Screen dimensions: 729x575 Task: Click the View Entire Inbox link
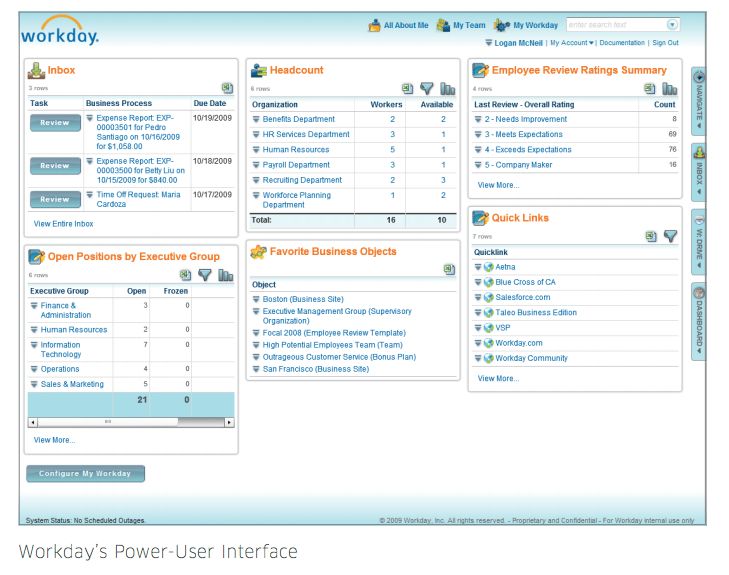pos(63,224)
